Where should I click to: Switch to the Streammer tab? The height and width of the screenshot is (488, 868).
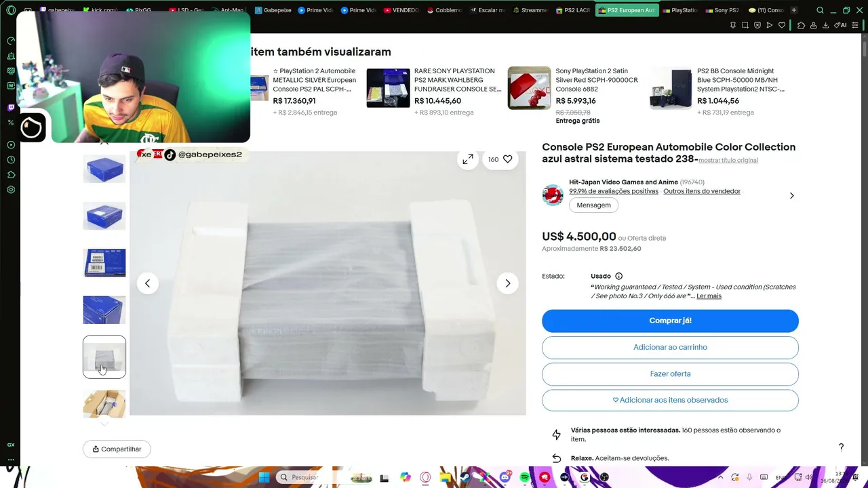pyautogui.click(x=530, y=10)
